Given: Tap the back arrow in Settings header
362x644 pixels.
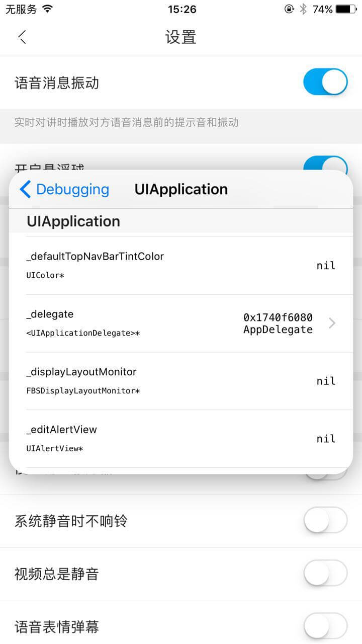Looking at the screenshot, I should 22,37.
